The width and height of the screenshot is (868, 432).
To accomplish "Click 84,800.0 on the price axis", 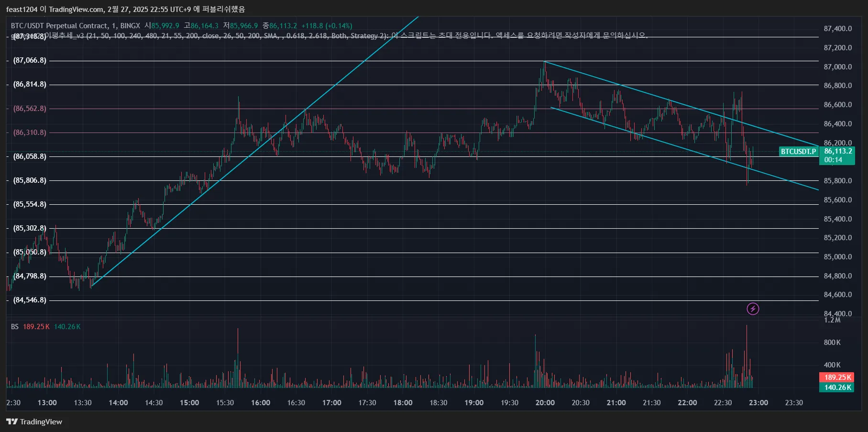I will (838, 276).
